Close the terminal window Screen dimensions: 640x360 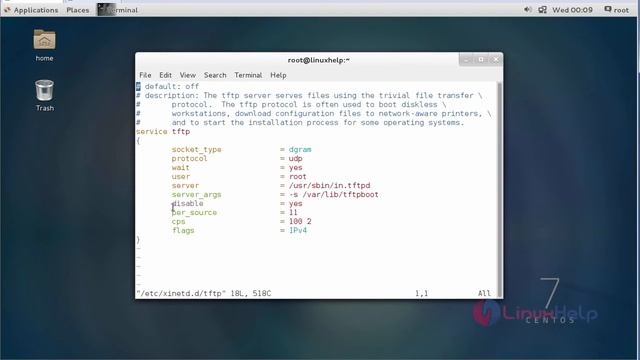[x=496, y=60]
